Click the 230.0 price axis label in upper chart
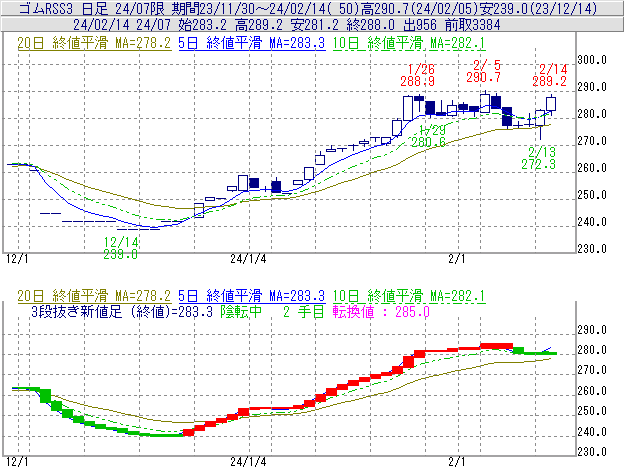The image size is (624, 475). 592,249
